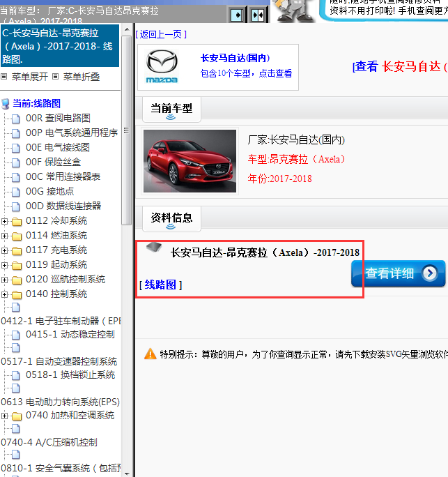
Task: Click sidebar scrollbar up arrow
Action: pyautogui.click(x=127, y=30)
